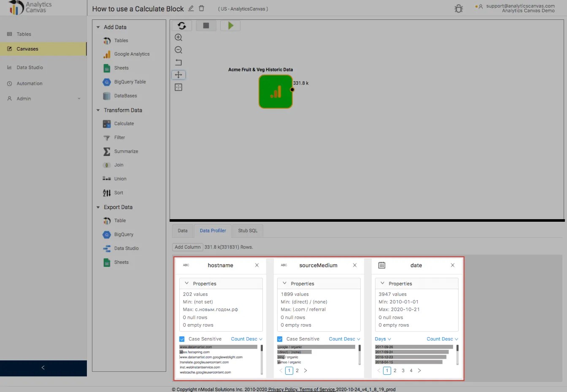567x392 pixels.
Task: Close the sourceMedium profile card
Action: point(355,265)
